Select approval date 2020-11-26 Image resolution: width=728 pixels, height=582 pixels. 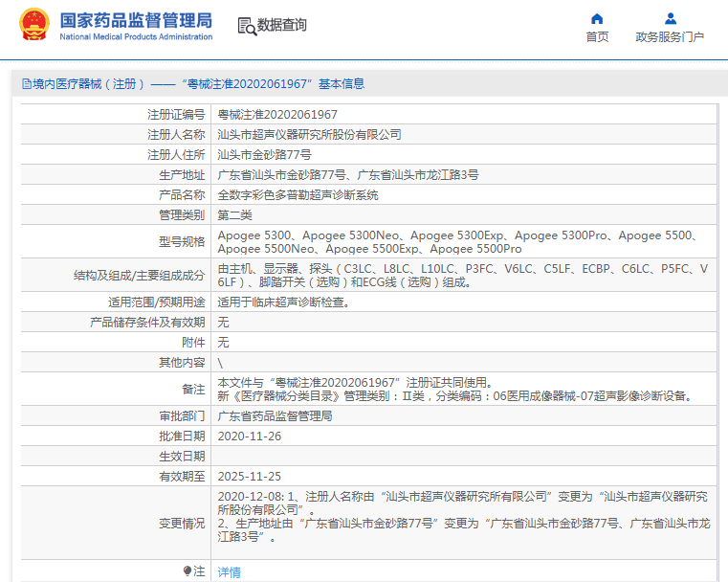pyautogui.click(x=250, y=436)
